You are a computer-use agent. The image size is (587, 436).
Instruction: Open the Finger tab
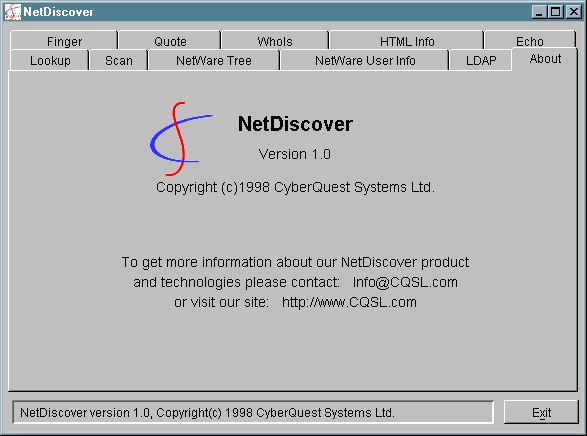64,41
